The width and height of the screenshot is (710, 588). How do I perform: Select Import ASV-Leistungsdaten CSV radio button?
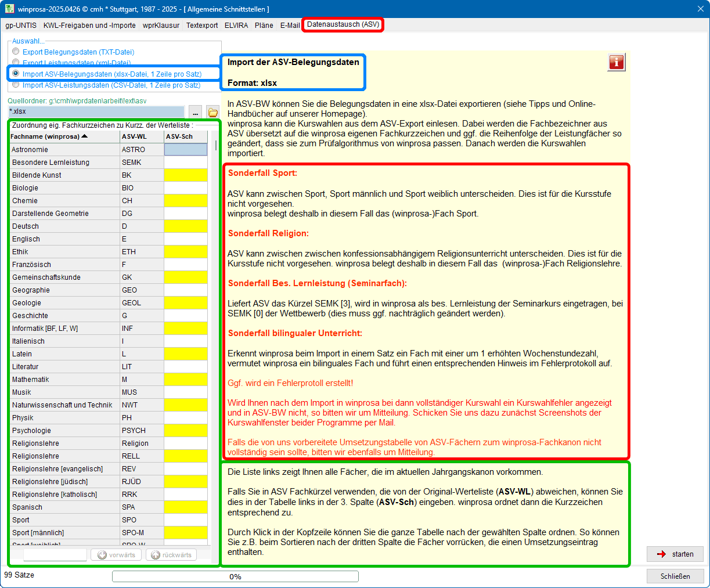point(16,85)
